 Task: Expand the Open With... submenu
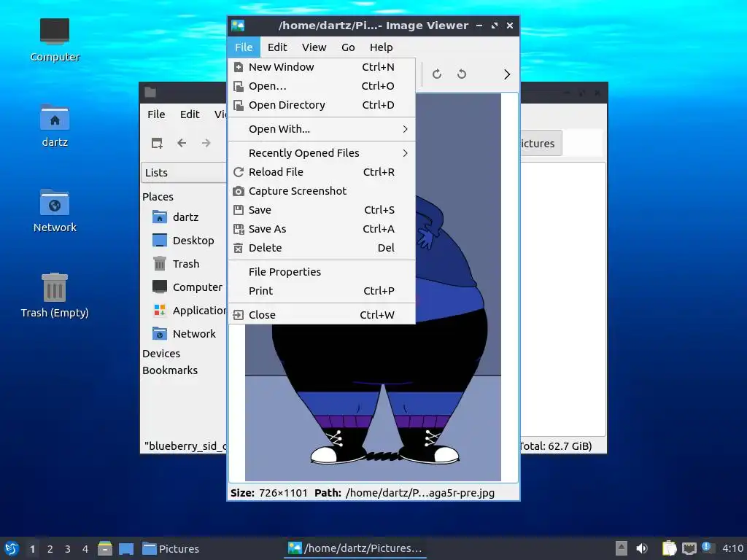[322, 129]
